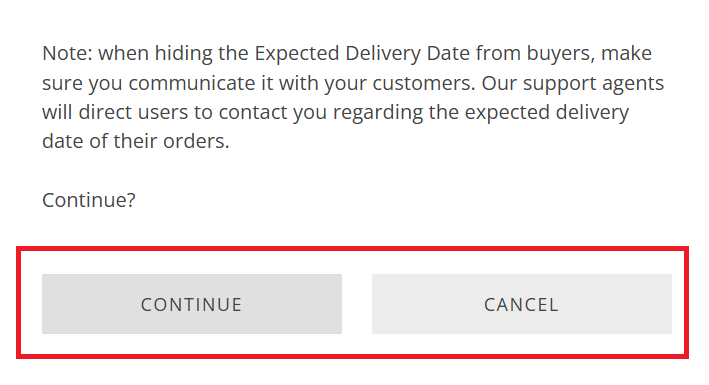Select the "Continue?" question text

coord(89,200)
